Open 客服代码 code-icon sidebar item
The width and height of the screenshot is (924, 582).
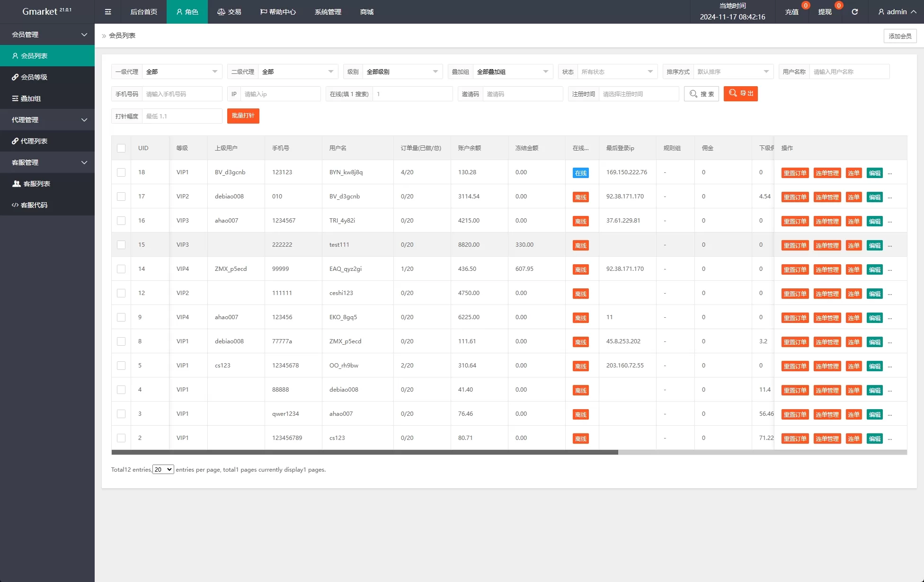coord(34,205)
